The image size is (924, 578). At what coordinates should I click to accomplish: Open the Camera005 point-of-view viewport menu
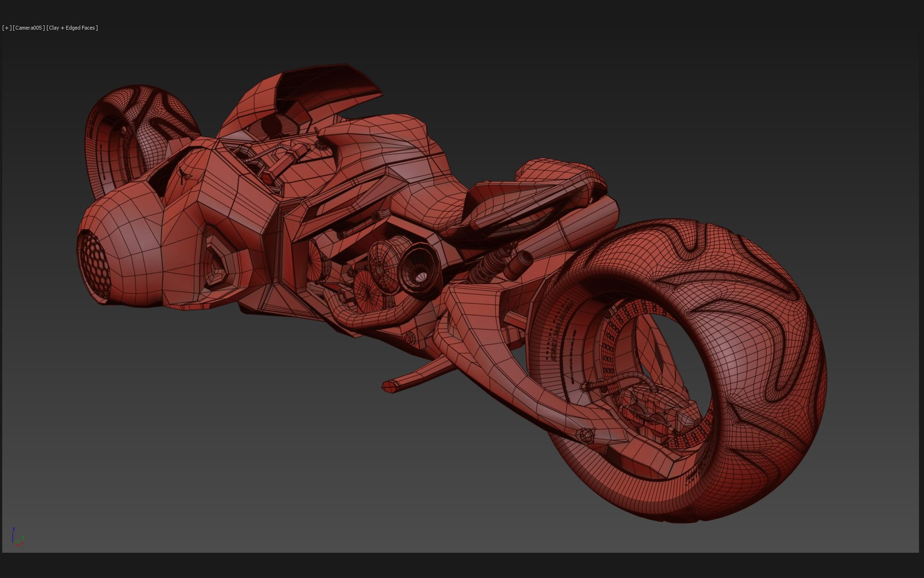point(29,28)
